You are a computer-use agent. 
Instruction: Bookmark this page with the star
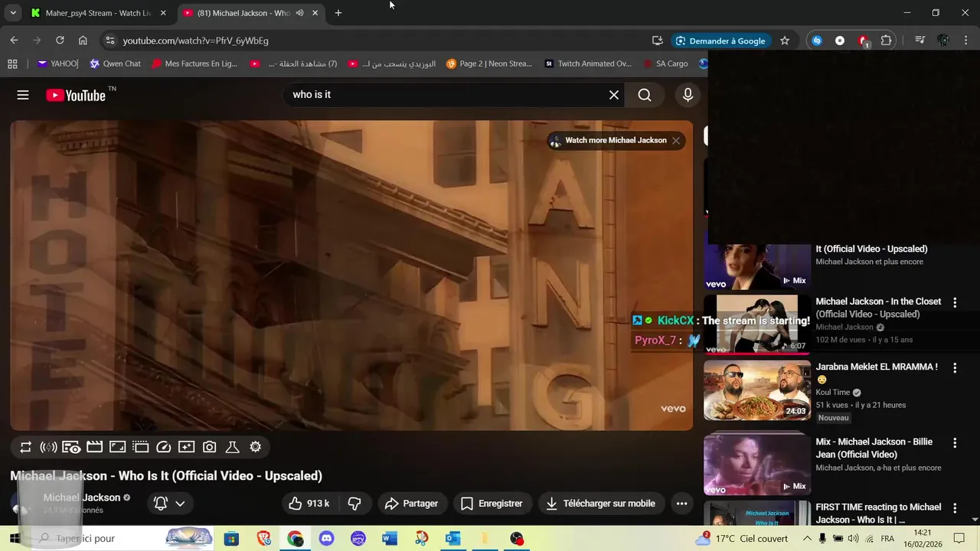(x=785, y=41)
